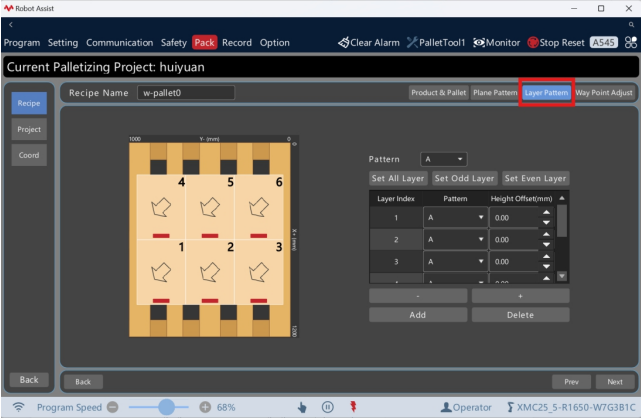The height and width of the screenshot is (418, 641).
Task: Open the pattern dropdown for layer 3
Action: pyautogui.click(x=455, y=262)
